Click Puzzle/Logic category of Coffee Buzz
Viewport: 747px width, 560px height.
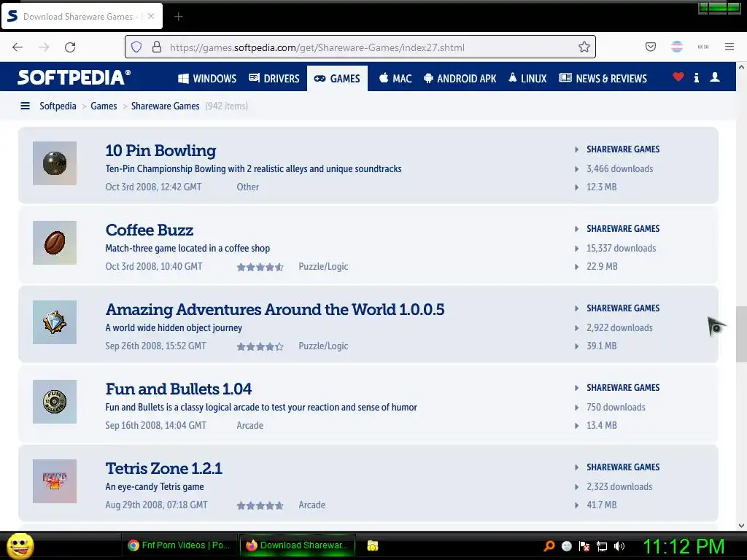coord(323,267)
